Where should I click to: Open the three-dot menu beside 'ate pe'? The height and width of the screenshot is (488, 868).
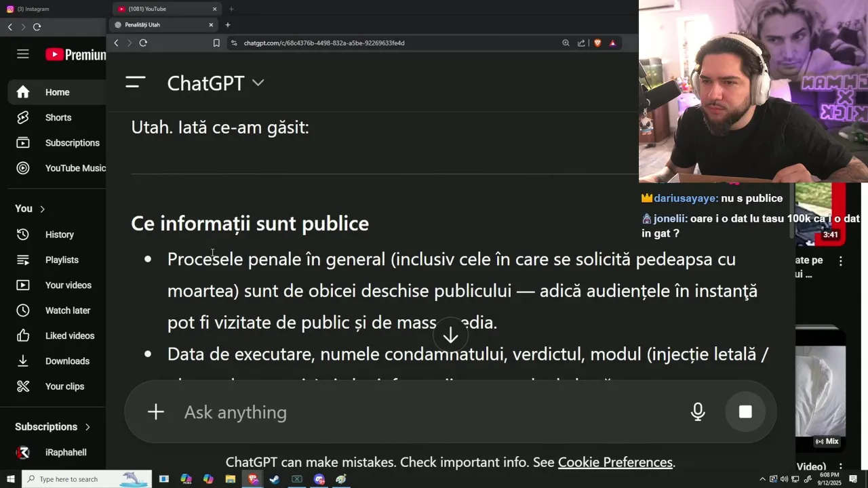pos(841,261)
